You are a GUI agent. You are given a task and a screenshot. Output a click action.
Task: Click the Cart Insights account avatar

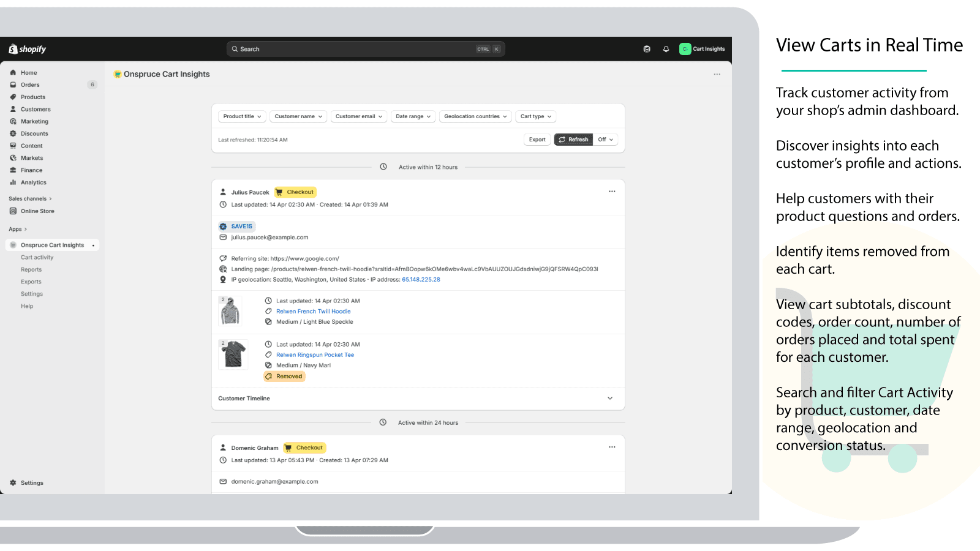[685, 49]
